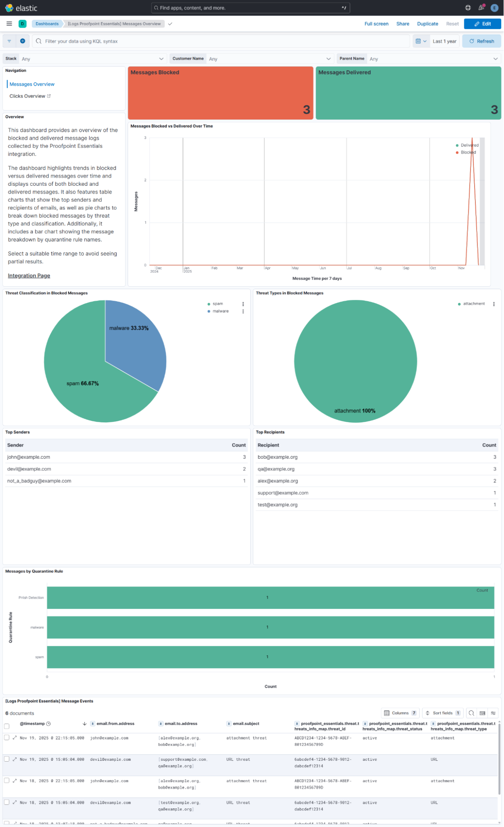Open the date quick menu calendar dropdown

[421, 41]
